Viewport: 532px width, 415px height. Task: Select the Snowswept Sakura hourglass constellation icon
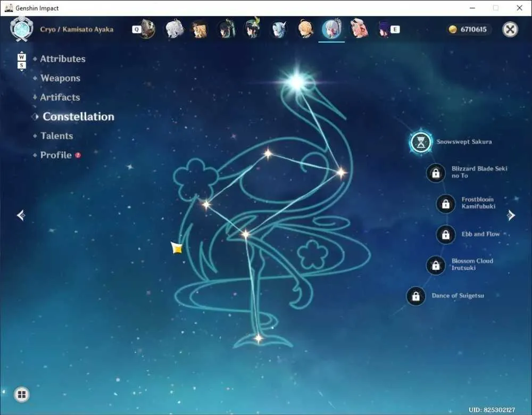[421, 142]
